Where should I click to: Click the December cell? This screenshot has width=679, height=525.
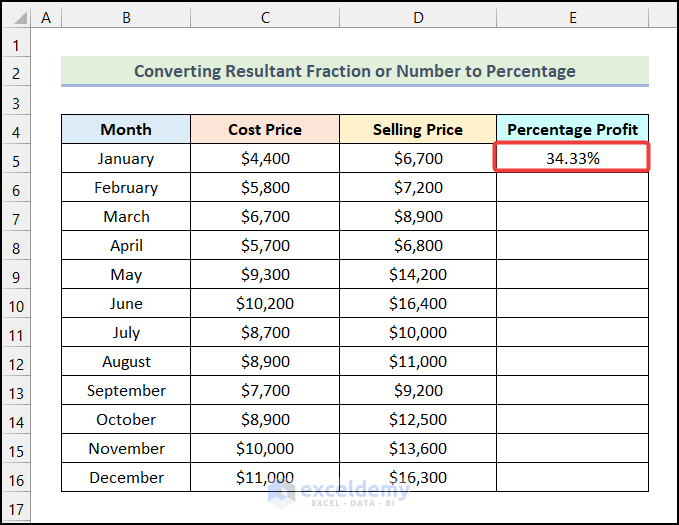(x=125, y=478)
